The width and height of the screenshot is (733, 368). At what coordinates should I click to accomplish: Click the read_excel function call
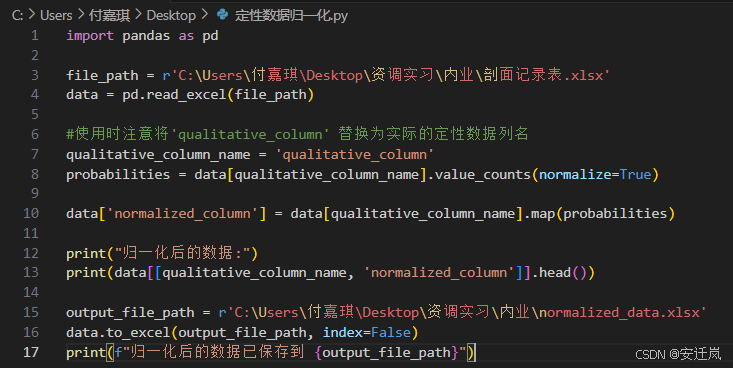pos(186,95)
